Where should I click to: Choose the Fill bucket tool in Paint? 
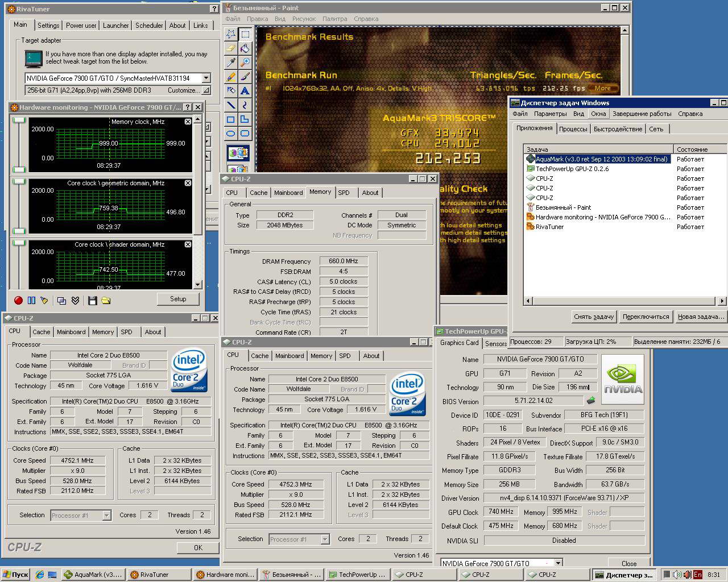pyautogui.click(x=245, y=48)
